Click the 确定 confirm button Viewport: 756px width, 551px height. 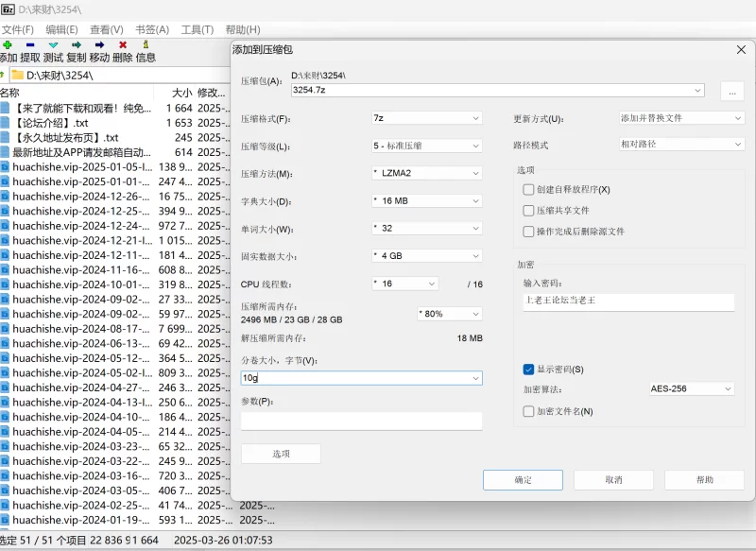523,480
